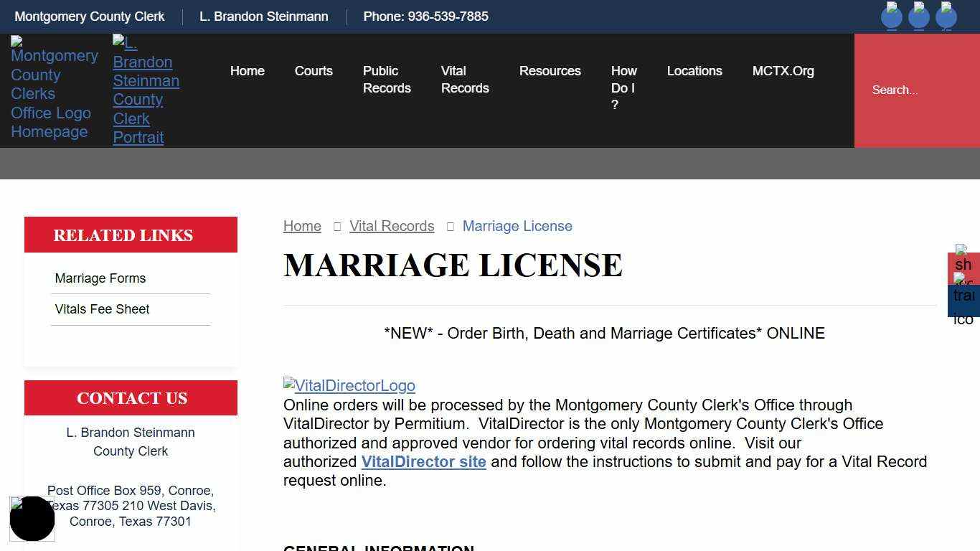Navigate to Vital Records via breadcrumb
The image size is (980, 551).
tap(392, 226)
